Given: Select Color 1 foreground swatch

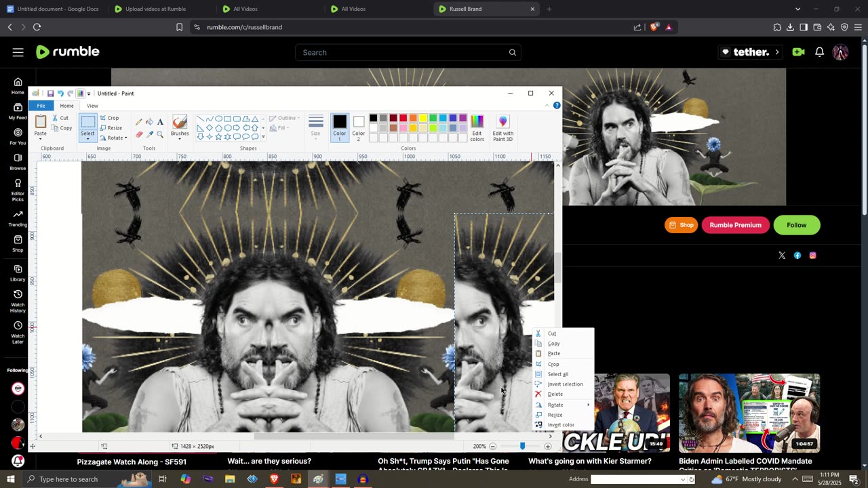Looking at the screenshot, I should coord(340,127).
